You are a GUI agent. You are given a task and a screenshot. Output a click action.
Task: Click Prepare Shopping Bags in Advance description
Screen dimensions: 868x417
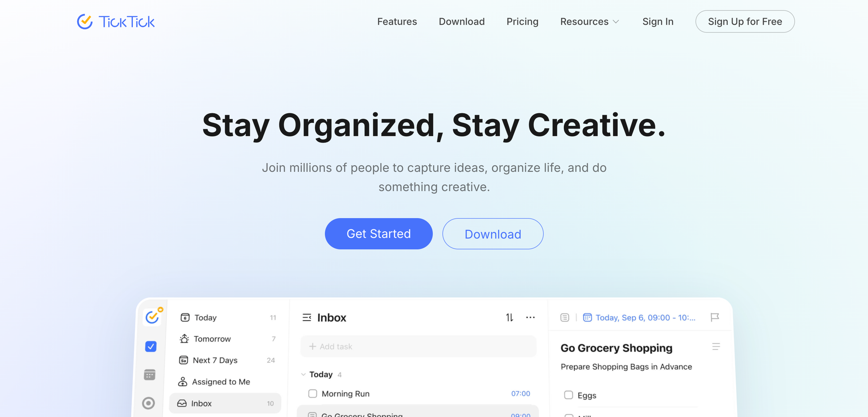point(626,367)
